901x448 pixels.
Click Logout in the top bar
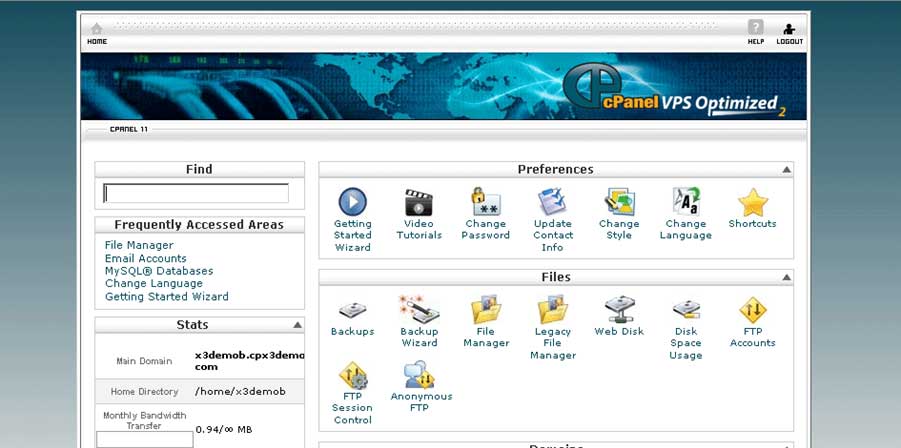click(789, 33)
